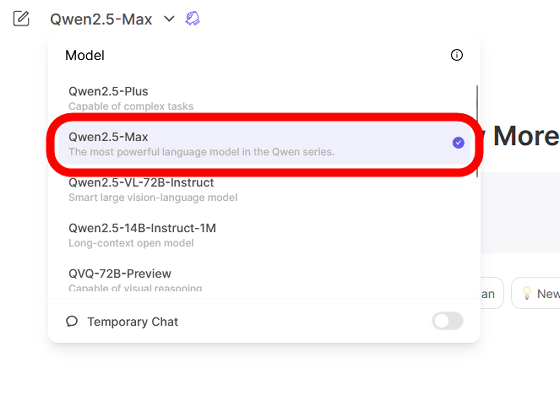Open the Qwen2.5-Max model selector title
The width and height of the screenshot is (560, 396).
click(101, 19)
